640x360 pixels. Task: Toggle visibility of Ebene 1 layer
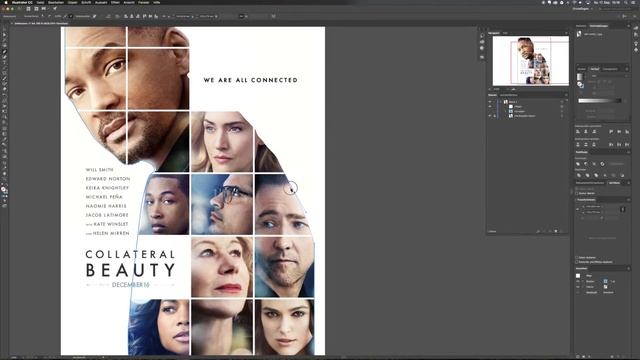pyautogui.click(x=490, y=102)
